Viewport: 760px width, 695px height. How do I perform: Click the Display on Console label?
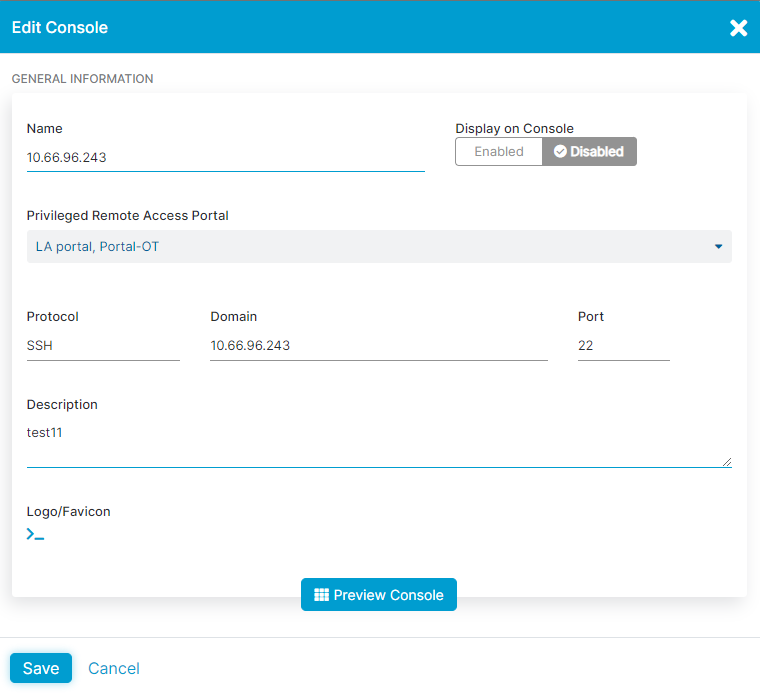514,128
